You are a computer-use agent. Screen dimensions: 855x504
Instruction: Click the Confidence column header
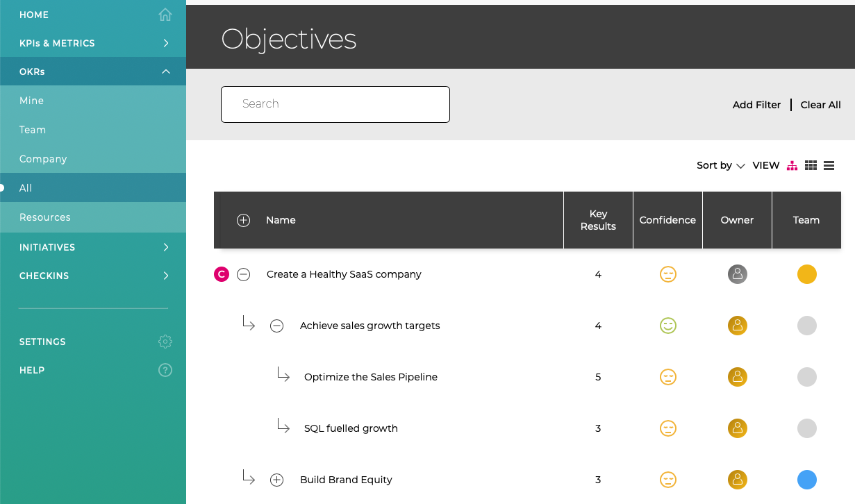(667, 220)
